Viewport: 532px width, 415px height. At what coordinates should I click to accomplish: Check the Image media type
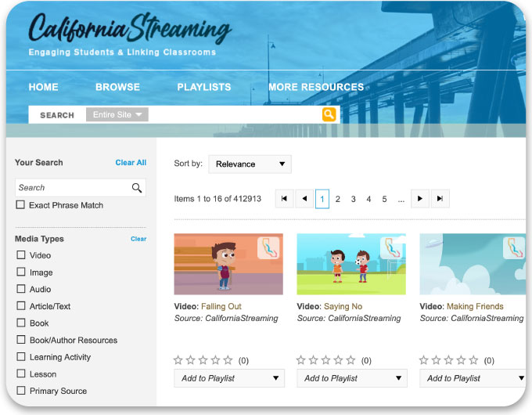pos(21,272)
